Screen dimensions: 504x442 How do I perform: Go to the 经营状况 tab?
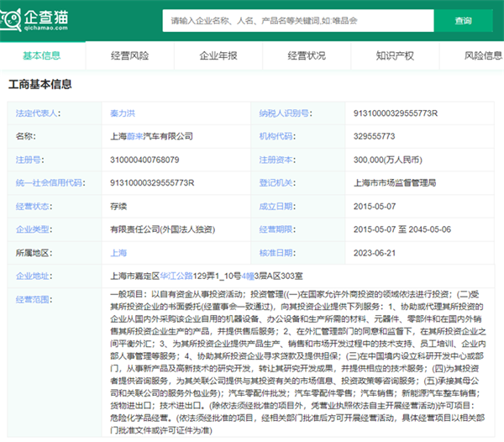307,55
